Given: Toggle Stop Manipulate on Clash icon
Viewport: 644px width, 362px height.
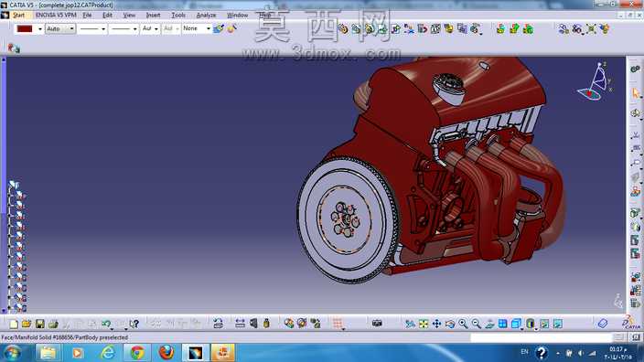Looking at the screenshot, I should [604, 28].
